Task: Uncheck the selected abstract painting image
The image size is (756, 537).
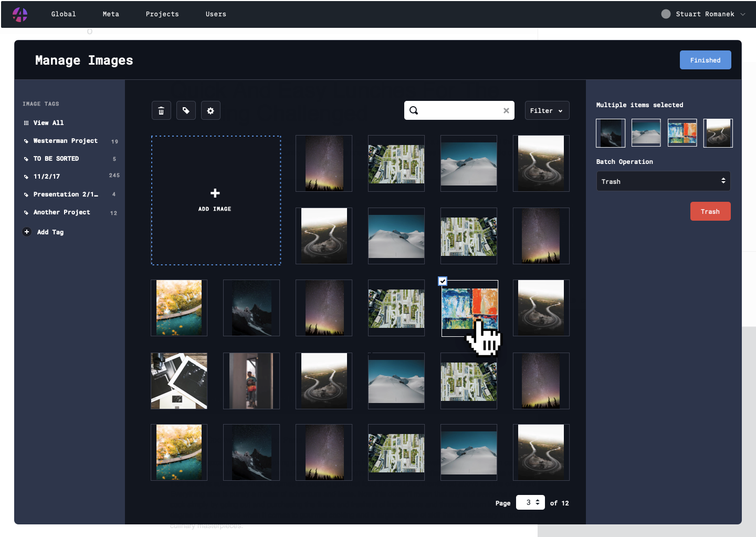Action: click(x=443, y=281)
